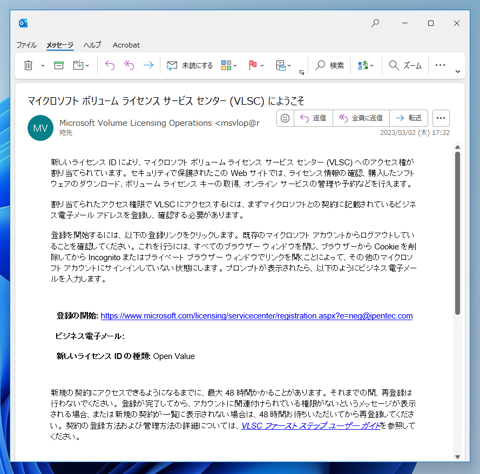Screen dimensions: 480x474
Task: Click the Move to folder icon
Action: point(78,65)
